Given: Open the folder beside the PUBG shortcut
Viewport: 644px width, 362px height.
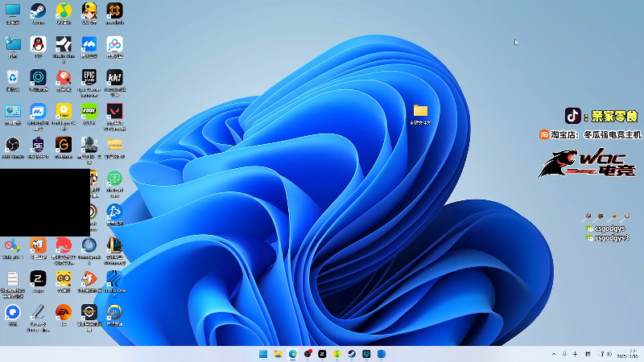Looking at the screenshot, I should point(114,145).
